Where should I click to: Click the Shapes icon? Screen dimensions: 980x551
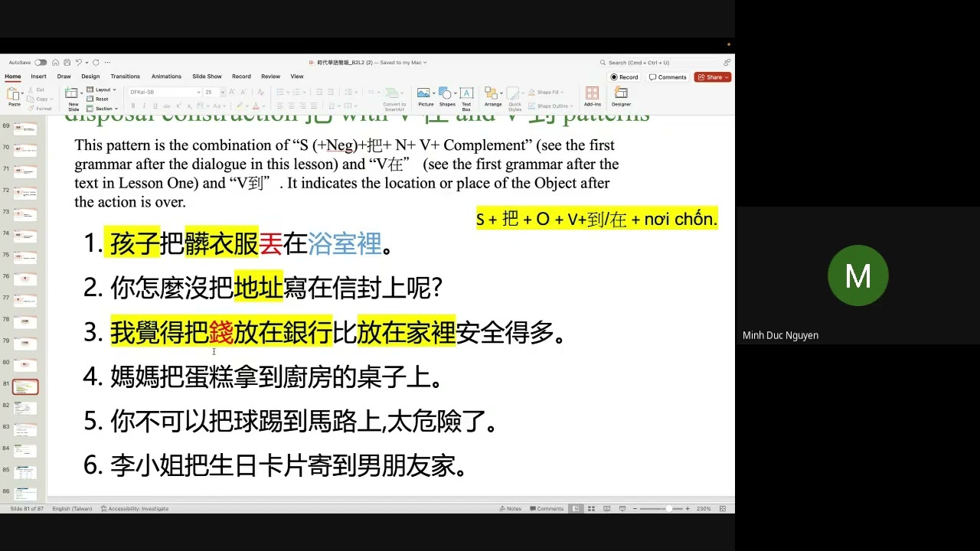446,93
